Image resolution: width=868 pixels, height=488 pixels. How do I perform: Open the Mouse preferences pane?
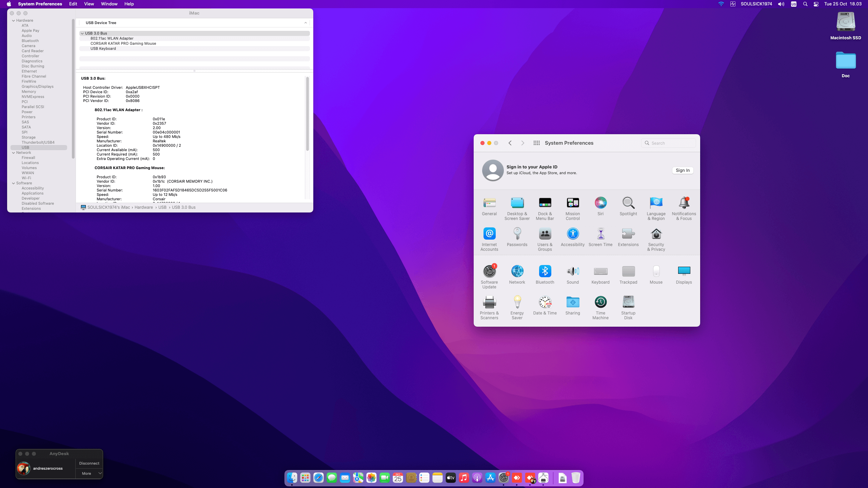[x=656, y=274]
